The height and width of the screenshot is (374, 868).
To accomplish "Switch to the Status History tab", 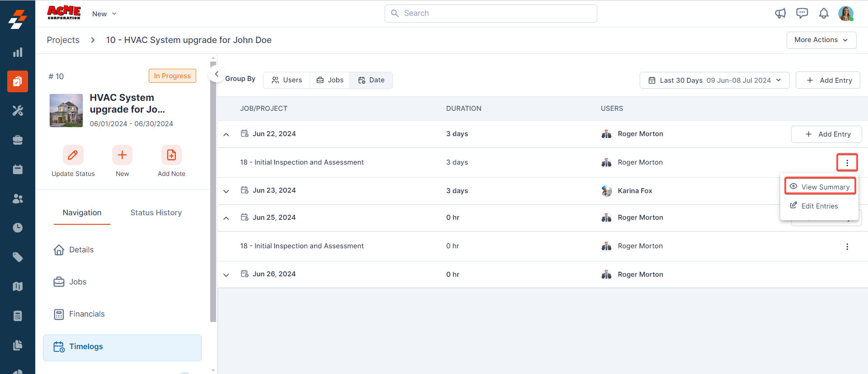I will coord(156,213).
